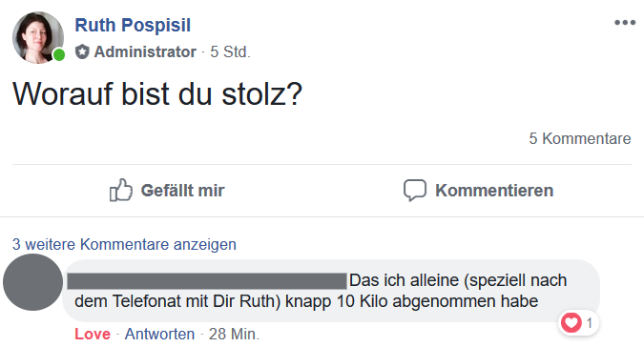View the reaction count next to the heart
644x347 pixels.
pos(590,323)
